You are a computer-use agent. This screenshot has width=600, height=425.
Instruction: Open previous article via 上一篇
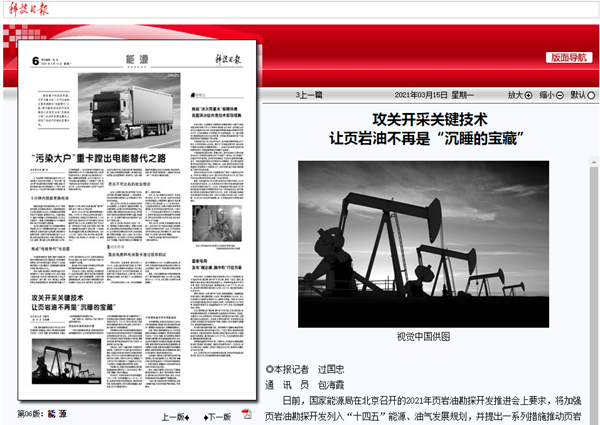tap(309, 95)
